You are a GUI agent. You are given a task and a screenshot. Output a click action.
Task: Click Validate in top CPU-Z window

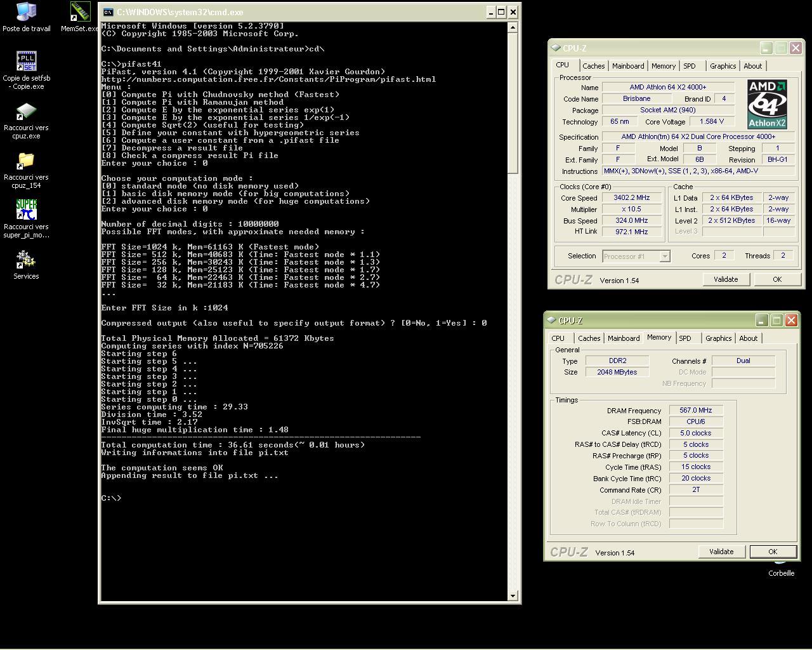click(x=726, y=279)
